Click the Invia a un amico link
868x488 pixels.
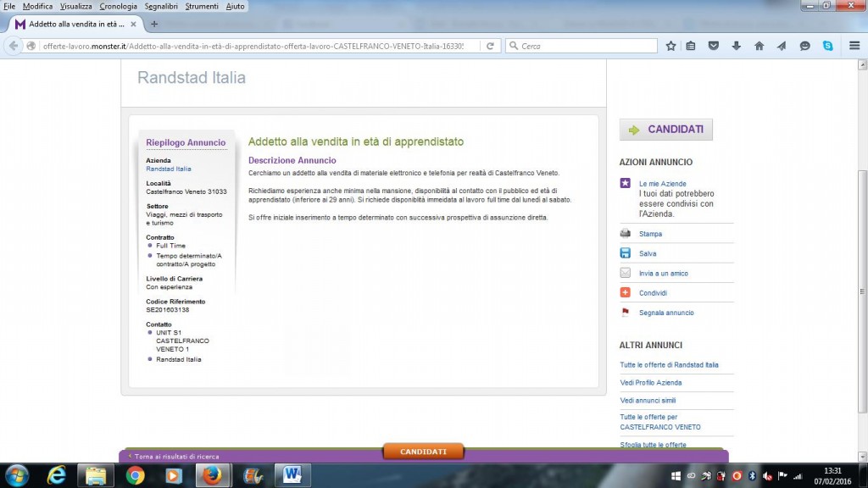click(x=663, y=274)
